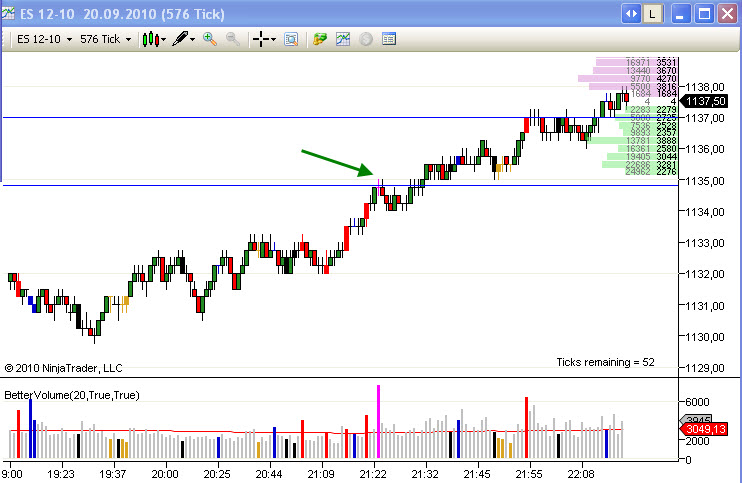This screenshot has height=483, width=742.
Task: Click the magenta volume bar at 21:22
Action: pyautogui.click(x=378, y=420)
